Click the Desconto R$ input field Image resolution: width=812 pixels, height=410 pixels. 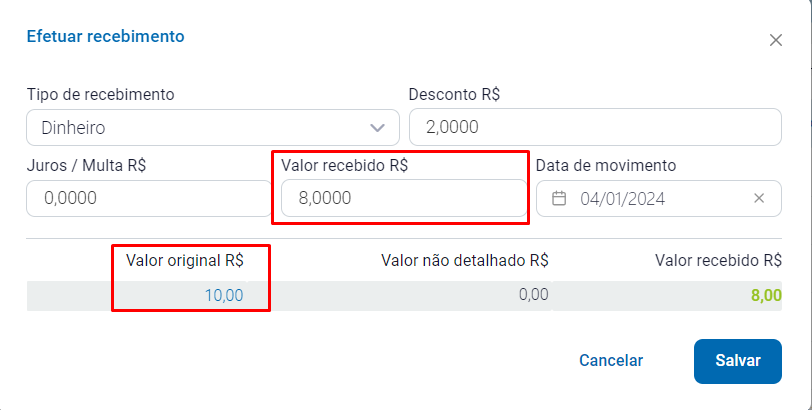594,128
